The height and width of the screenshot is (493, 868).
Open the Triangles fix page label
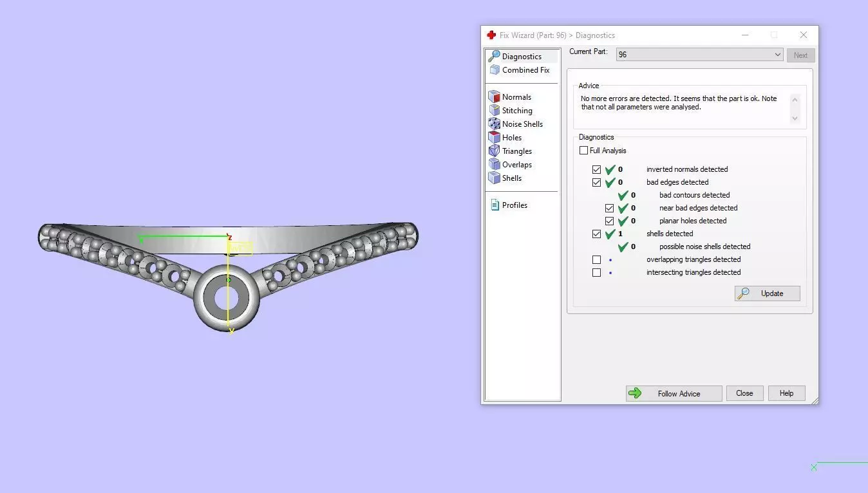(x=517, y=151)
